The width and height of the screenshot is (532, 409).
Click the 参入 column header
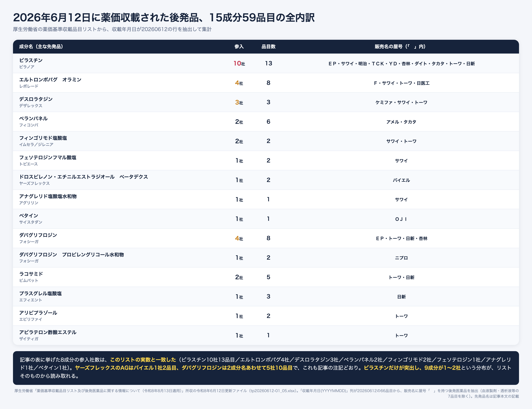tap(239, 47)
